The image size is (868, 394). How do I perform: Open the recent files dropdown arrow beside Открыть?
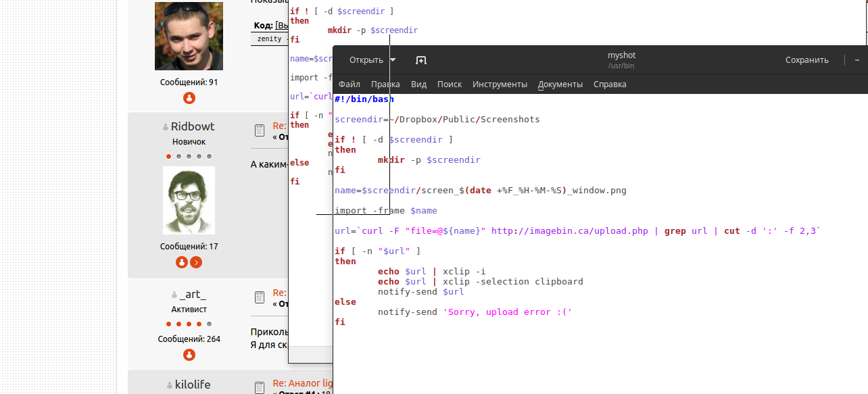[x=393, y=60]
